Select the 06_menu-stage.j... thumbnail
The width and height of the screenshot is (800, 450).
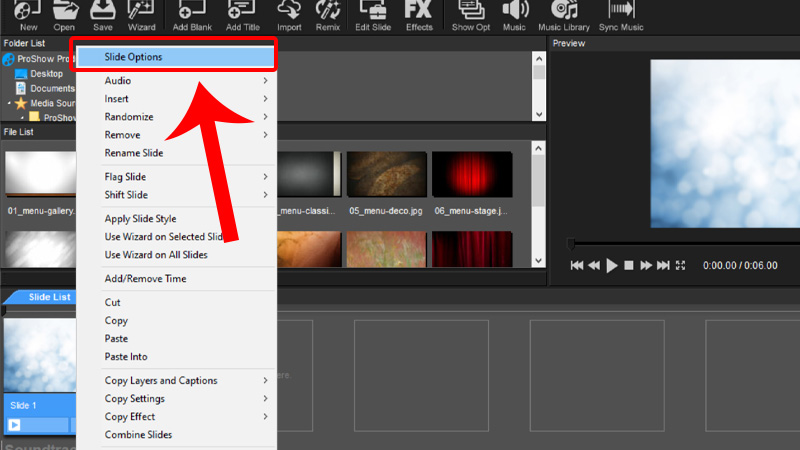pyautogui.click(x=472, y=174)
